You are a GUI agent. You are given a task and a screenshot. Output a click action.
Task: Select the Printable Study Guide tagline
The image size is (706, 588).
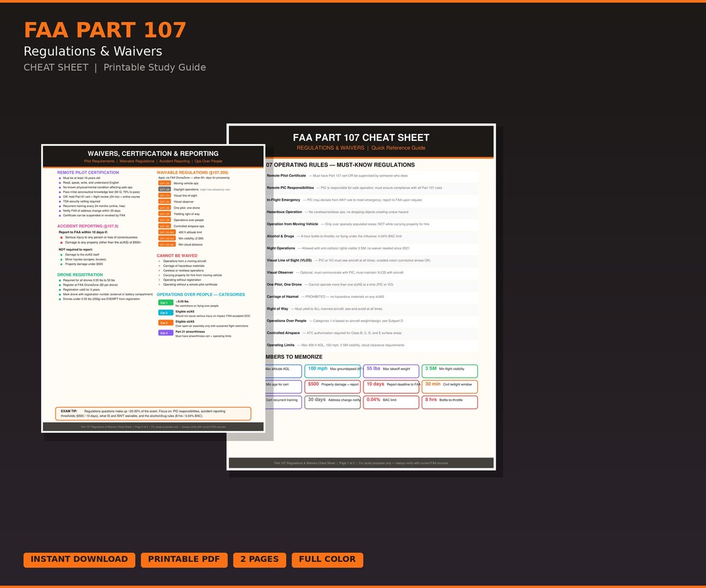[x=154, y=67]
